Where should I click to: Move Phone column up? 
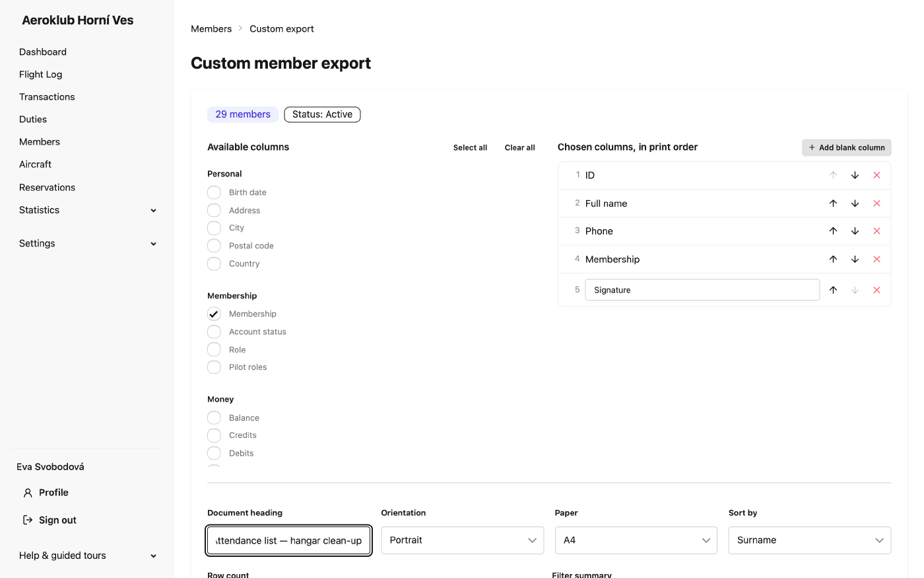click(x=833, y=231)
